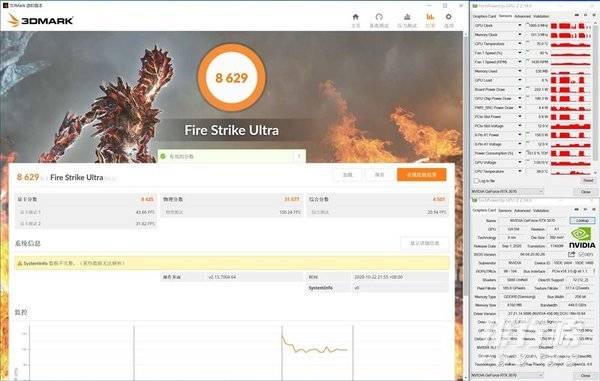Switch to Sensors tab in lower GPU-Z window

(x=505, y=210)
